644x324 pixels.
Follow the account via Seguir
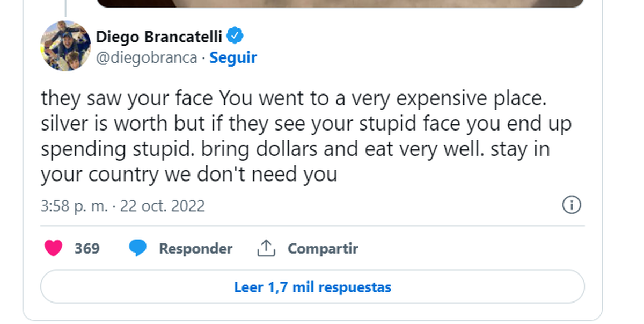(x=233, y=58)
